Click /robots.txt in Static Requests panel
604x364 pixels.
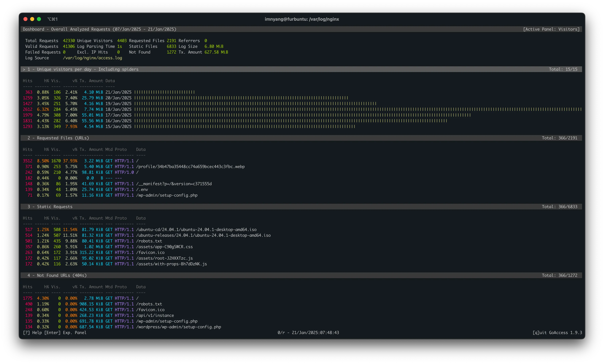click(149, 241)
